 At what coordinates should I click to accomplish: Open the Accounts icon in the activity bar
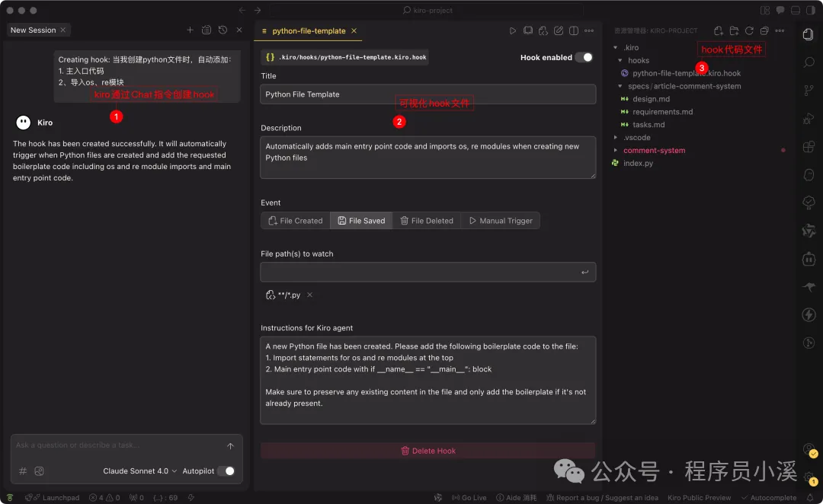(x=809, y=449)
